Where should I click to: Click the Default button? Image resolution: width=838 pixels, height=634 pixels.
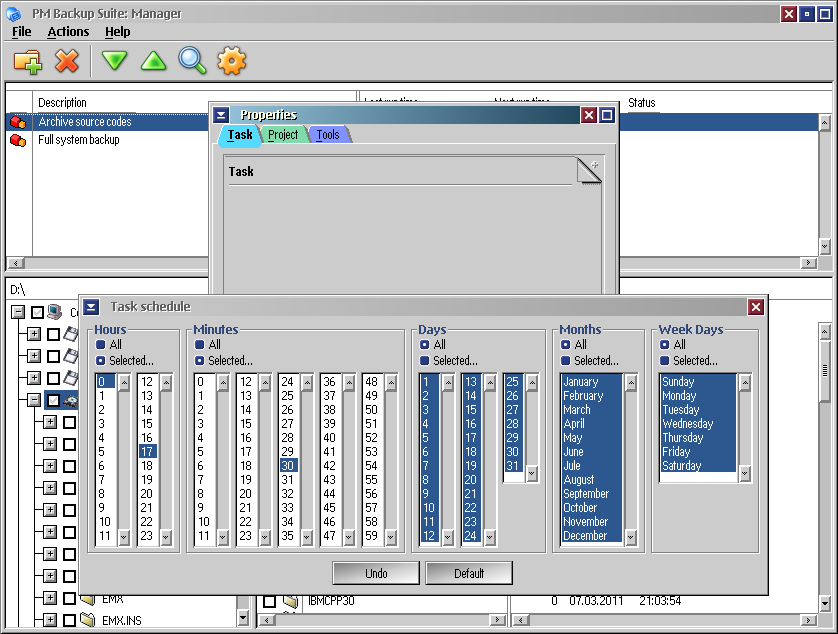click(469, 574)
